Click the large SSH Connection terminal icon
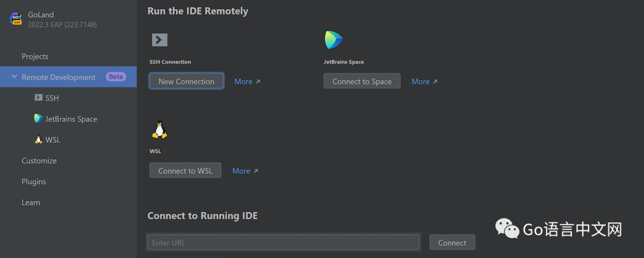Image resolution: width=644 pixels, height=258 pixels. (159, 40)
